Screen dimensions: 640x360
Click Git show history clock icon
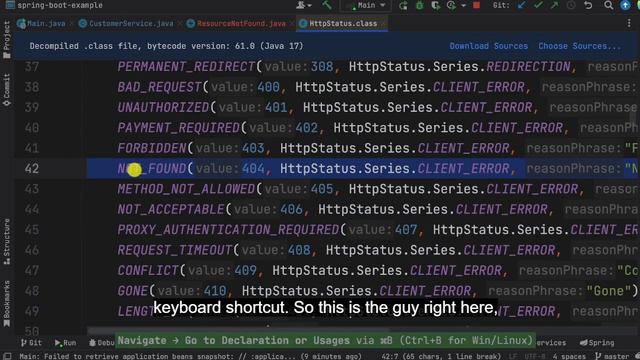(x=571, y=5)
